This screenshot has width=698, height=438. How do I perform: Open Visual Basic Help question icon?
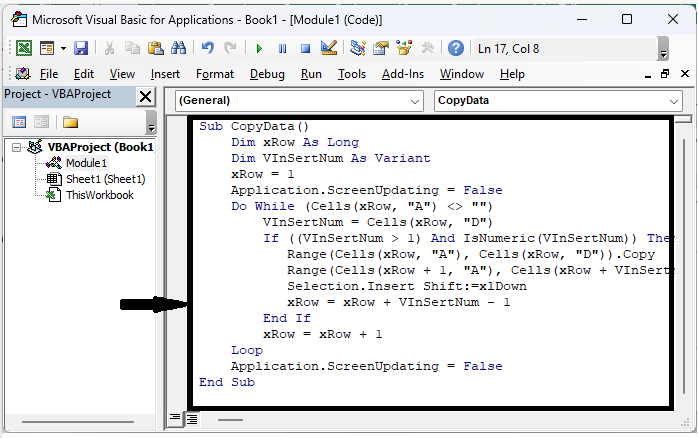point(456,48)
